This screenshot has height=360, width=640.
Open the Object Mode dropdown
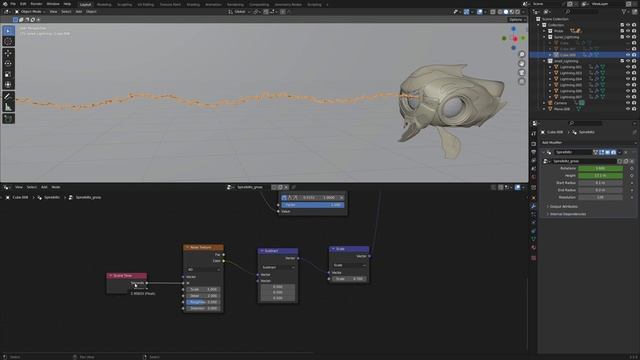[30, 12]
